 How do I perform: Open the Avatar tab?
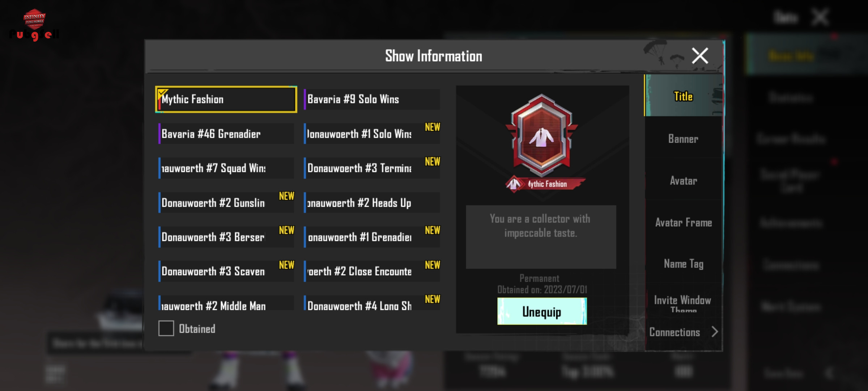tap(683, 180)
